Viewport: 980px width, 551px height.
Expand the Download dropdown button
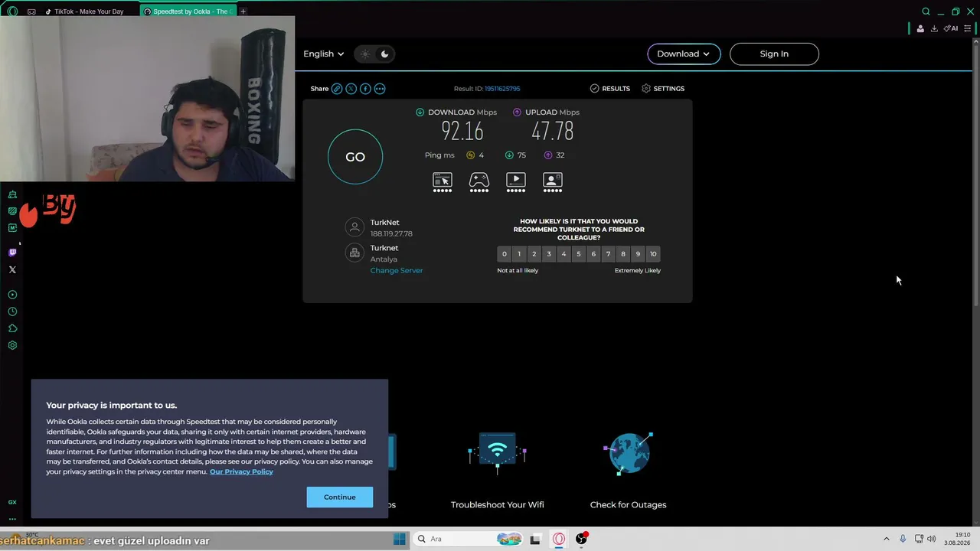[x=684, y=54]
